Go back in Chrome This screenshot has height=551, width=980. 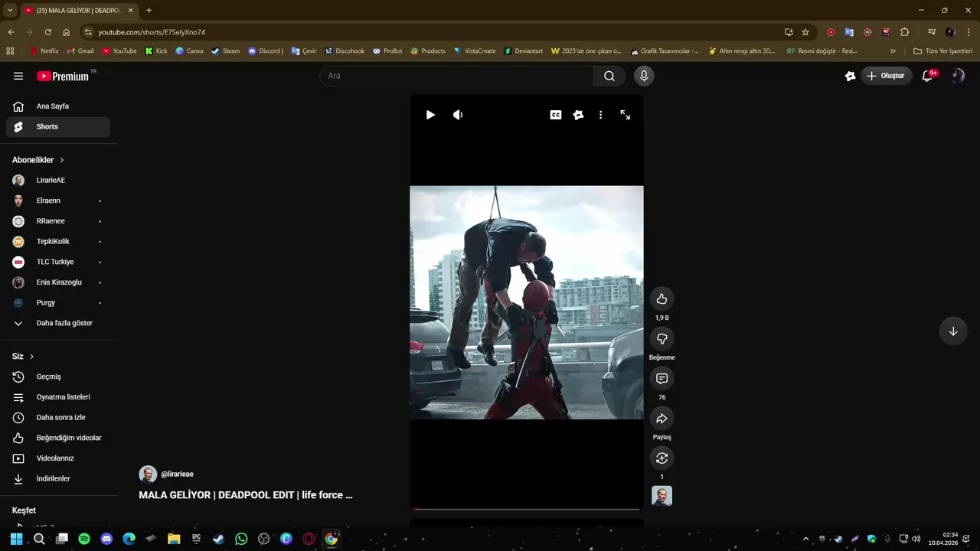click(x=11, y=32)
